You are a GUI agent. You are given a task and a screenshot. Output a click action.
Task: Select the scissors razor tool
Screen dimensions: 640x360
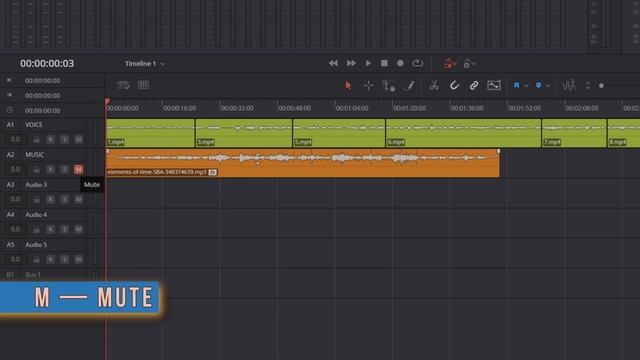point(433,85)
